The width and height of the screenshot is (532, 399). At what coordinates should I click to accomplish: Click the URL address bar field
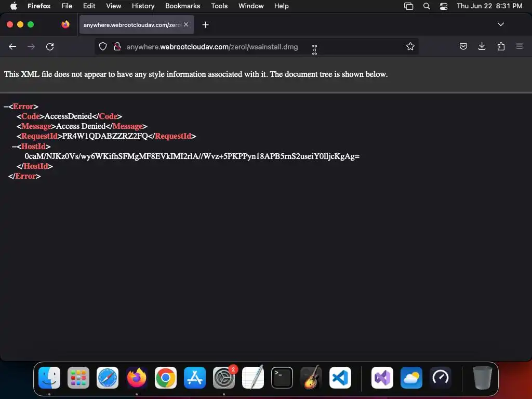(257, 46)
